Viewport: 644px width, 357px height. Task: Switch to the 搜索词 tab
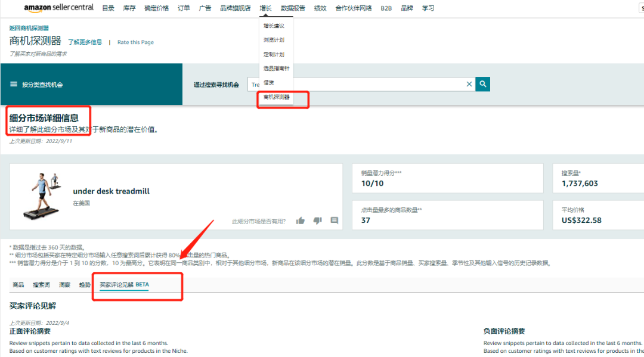tap(40, 284)
